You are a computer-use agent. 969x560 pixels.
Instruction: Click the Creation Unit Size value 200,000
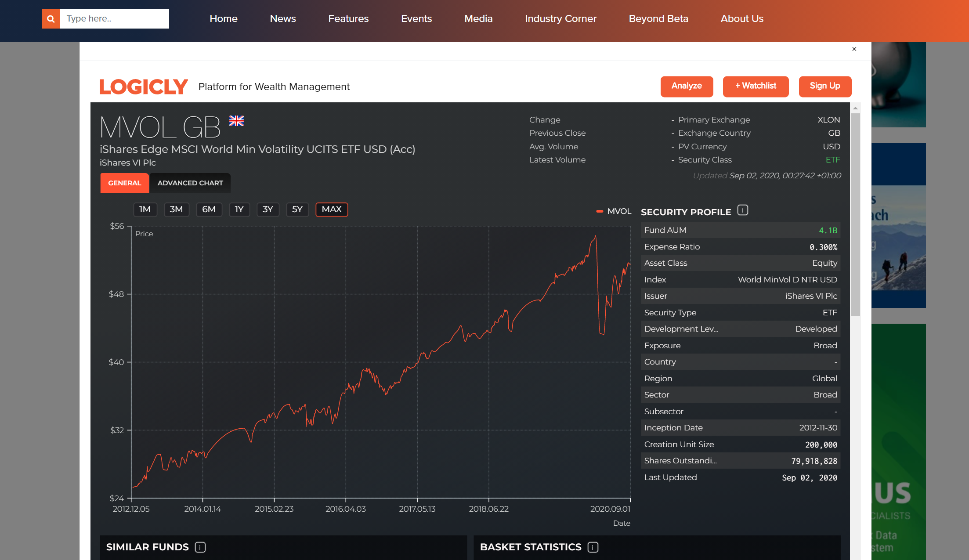(x=821, y=445)
